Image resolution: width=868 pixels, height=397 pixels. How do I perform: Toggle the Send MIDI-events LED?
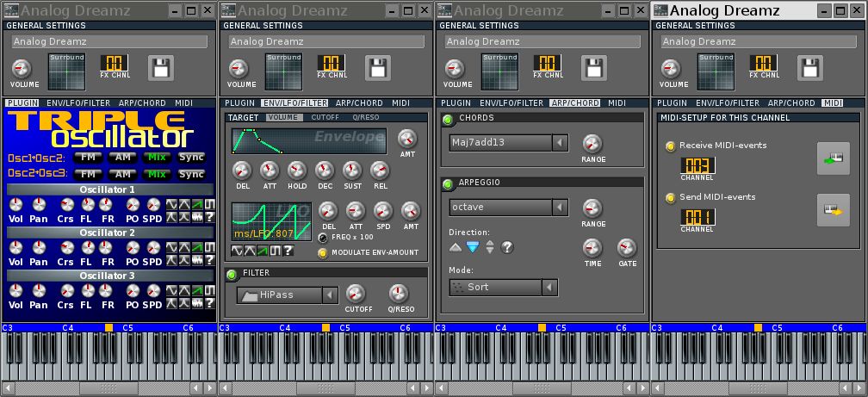(670, 198)
